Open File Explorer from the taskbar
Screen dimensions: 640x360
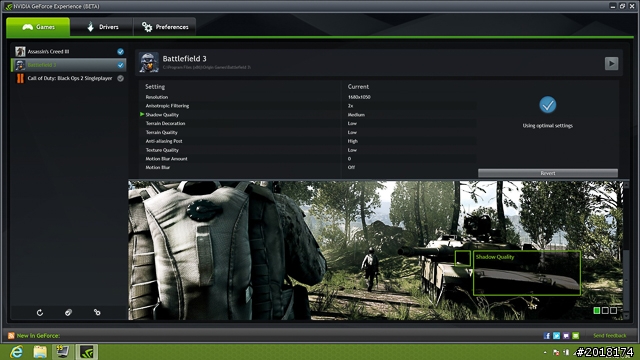pos(40,352)
